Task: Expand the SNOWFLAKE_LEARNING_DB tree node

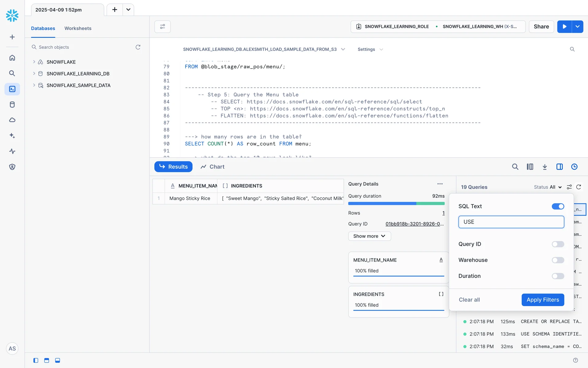Action: [34, 74]
